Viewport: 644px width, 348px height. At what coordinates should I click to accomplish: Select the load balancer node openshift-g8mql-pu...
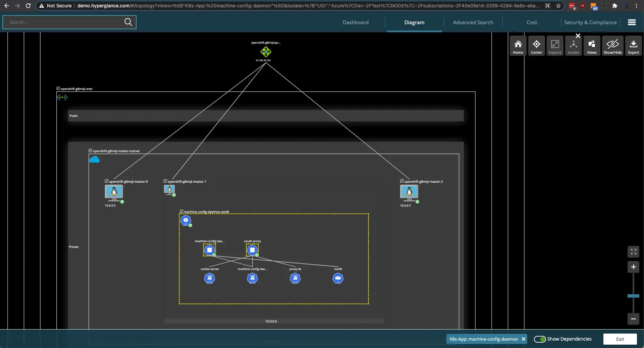click(x=266, y=52)
